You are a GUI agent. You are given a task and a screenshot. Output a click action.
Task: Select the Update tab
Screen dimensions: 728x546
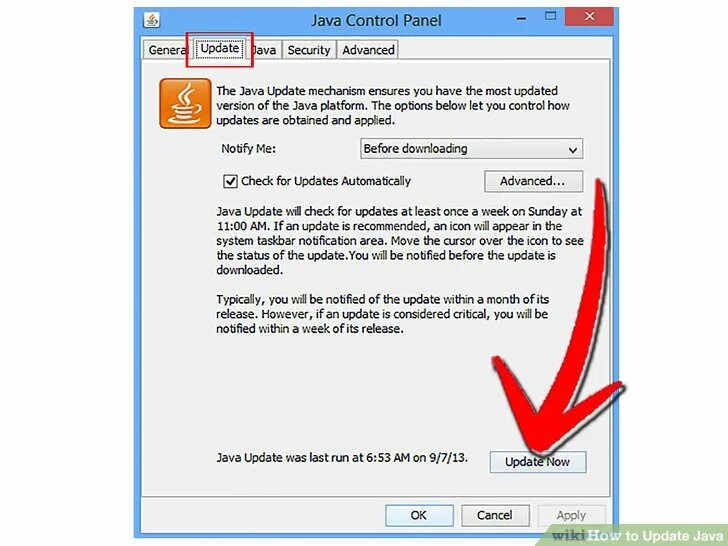coord(220,49)
